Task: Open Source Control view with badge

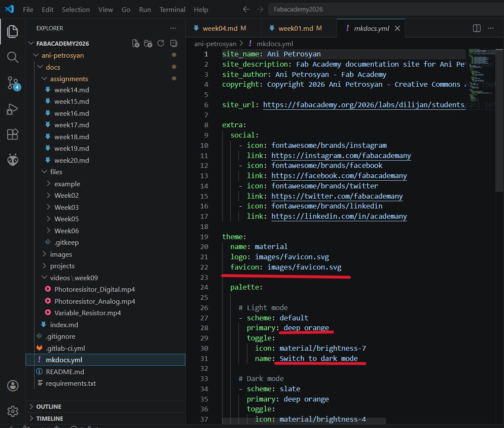Action: (x=13, y=83)
